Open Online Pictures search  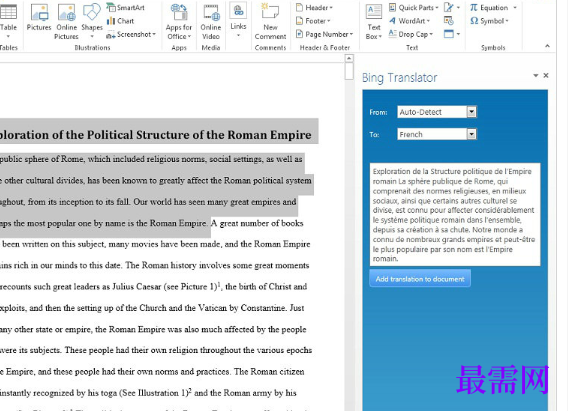coord(67,22)
